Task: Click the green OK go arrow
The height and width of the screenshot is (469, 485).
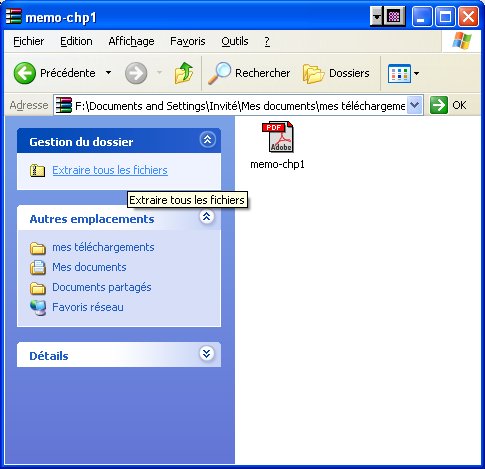Action: pyautogui.click(x=439, y=105)
